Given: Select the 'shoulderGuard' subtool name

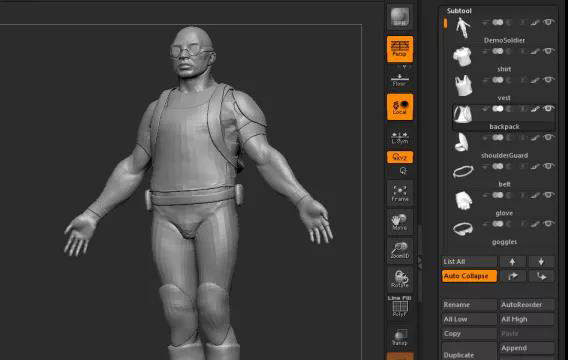Looking at the screenshot, I should 504,155.
